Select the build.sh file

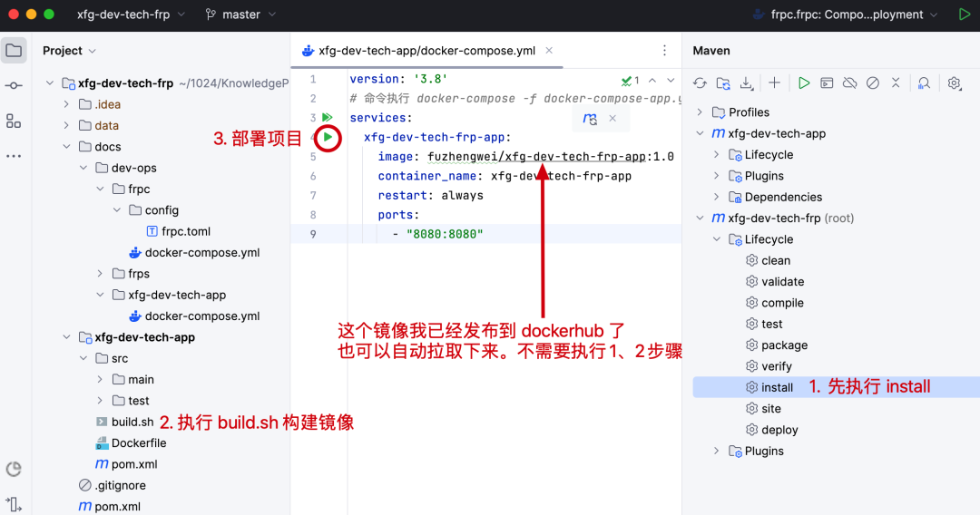pyautogui.click(x=124, y=422)
